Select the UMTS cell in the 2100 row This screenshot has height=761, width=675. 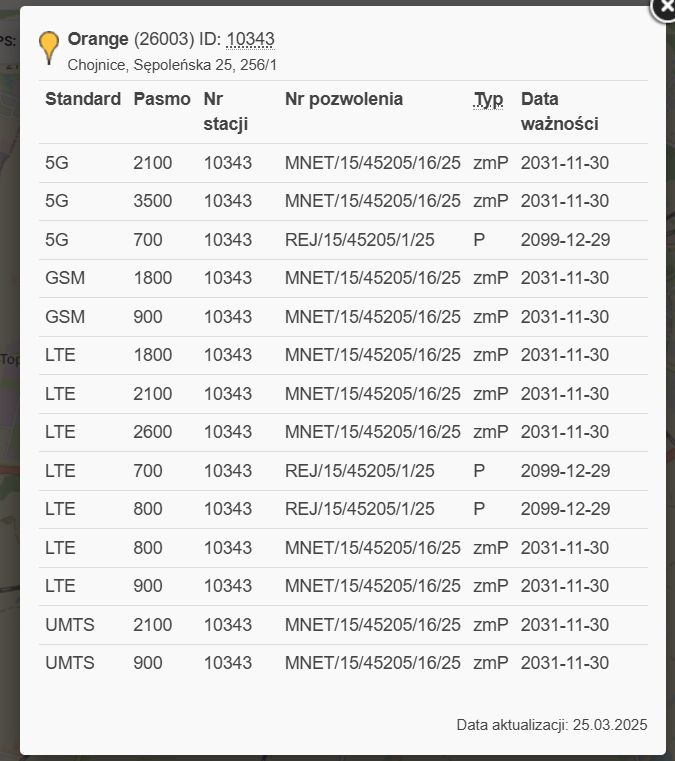(x=71, y=625)
